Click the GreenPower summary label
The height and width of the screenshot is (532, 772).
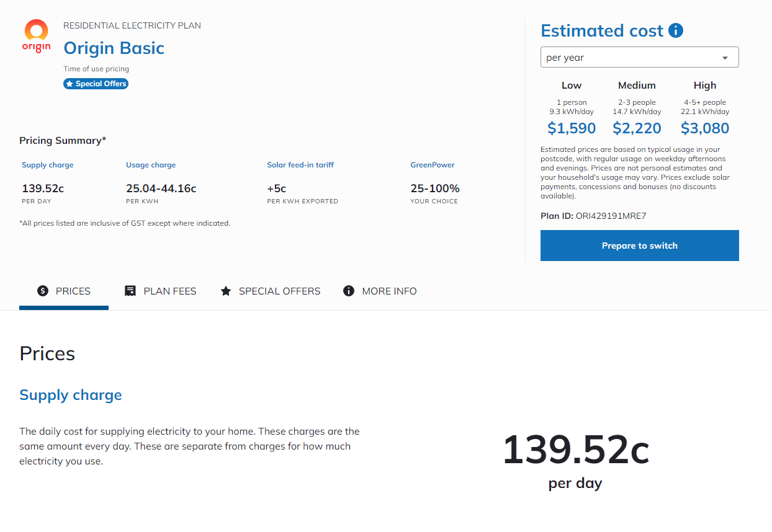point(433,165)
